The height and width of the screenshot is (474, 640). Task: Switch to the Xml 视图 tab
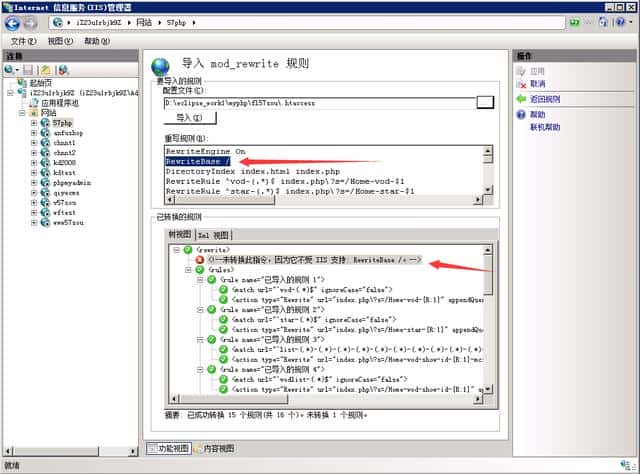213,235
